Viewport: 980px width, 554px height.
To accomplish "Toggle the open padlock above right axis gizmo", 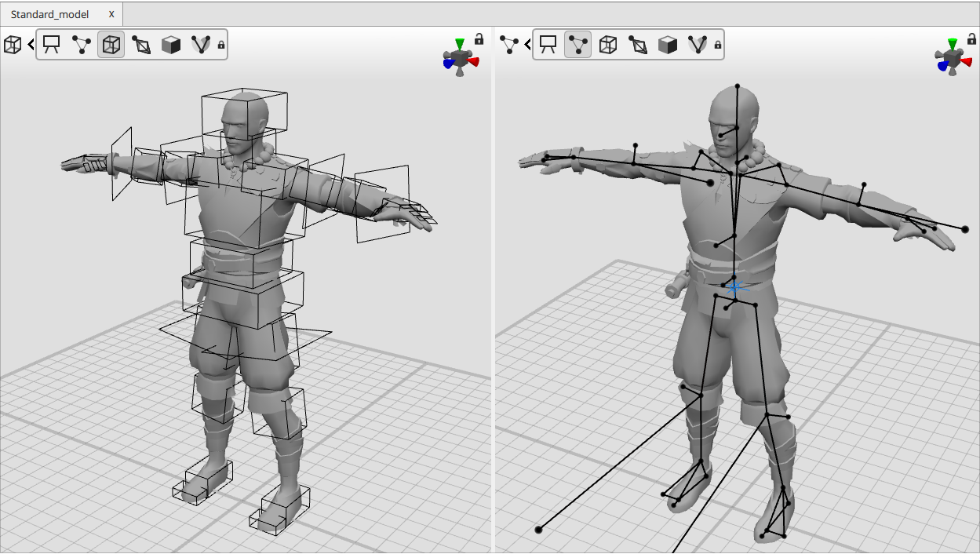I will click(971, 38).
